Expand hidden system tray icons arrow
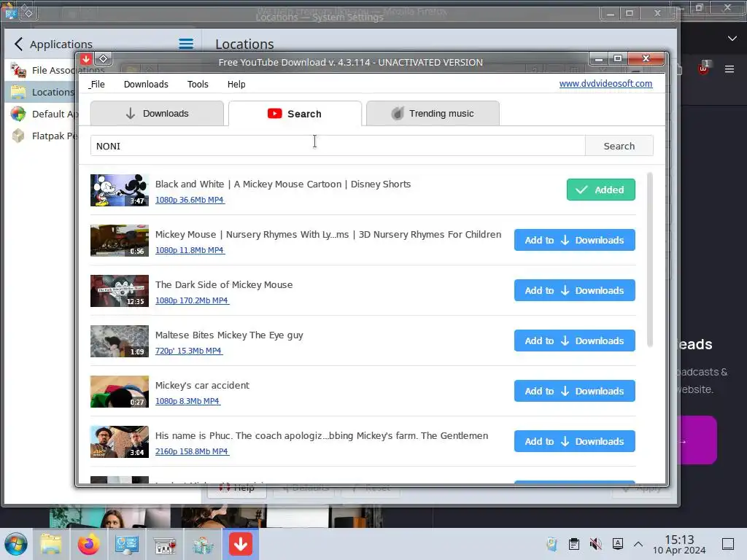 [638, 544]
